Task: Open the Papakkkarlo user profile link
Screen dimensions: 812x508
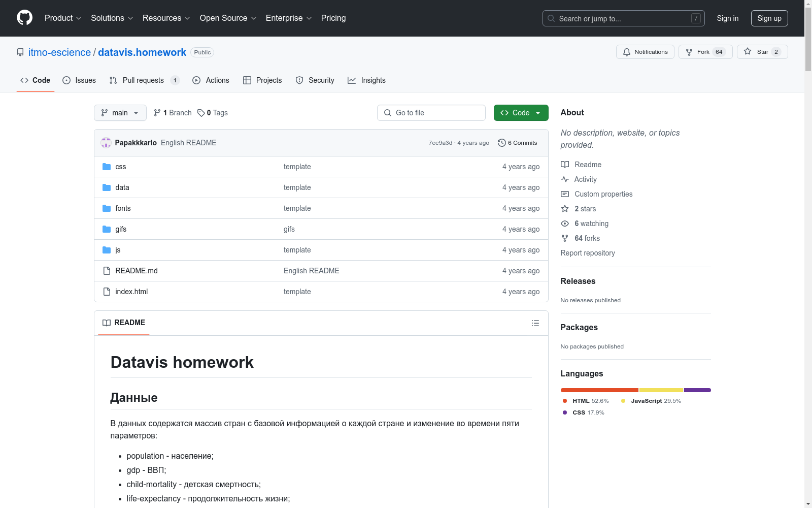Action: (x=136, y=143)
